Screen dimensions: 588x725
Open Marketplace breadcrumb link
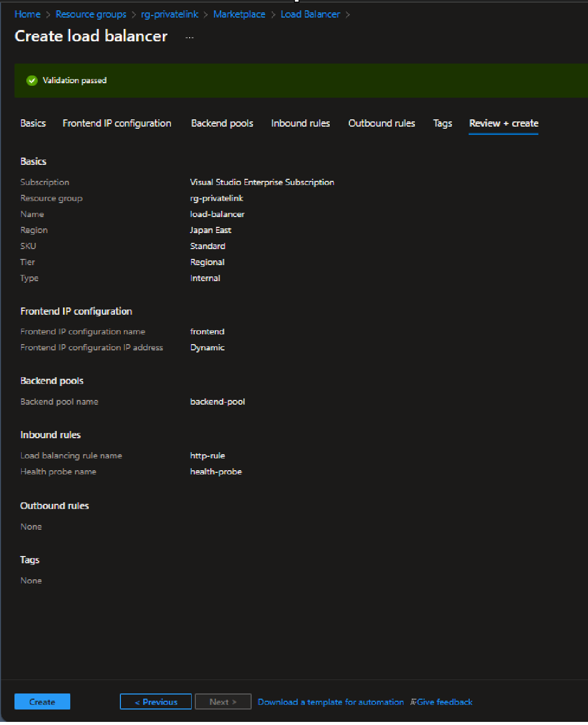[x=239, y=14]
